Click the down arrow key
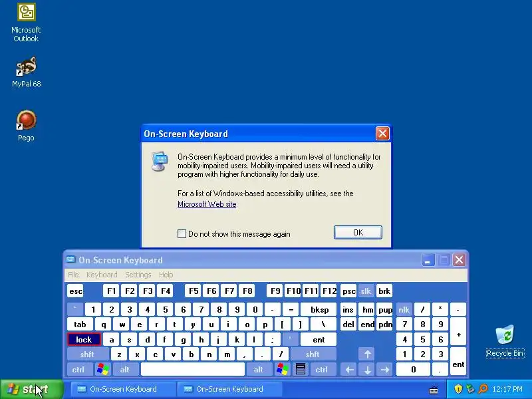The width and height of the screenshot is (532, 399). 367,369
